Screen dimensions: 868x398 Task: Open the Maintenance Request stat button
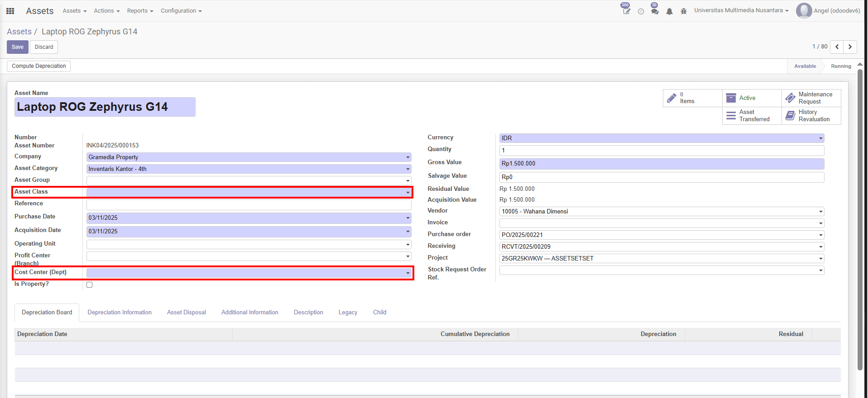point(811,98)
